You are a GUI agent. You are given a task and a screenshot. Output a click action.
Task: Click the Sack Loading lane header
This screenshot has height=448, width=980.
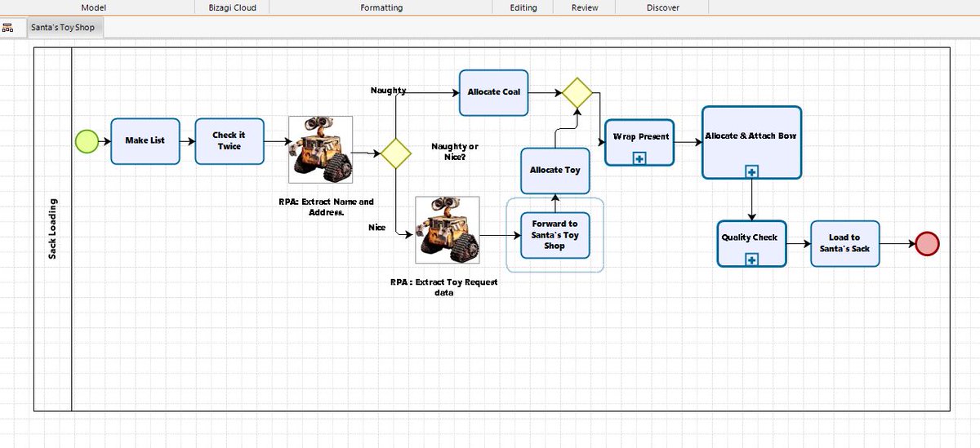click(53, 229)
